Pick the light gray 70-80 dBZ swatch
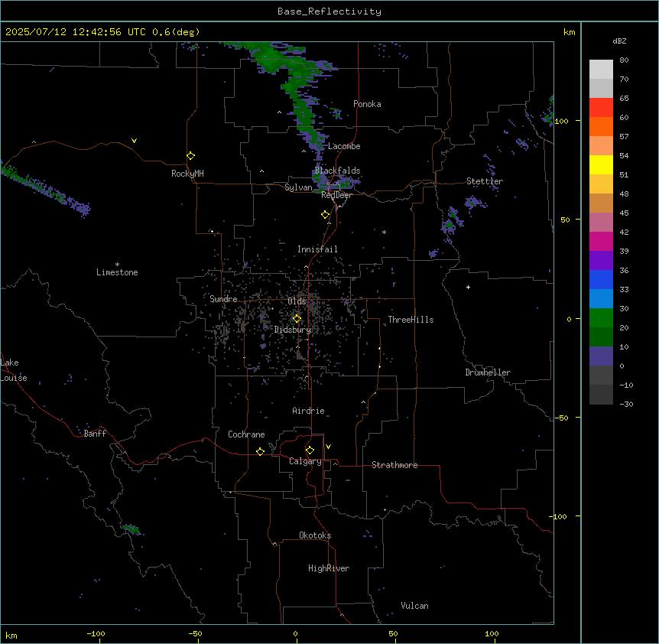 pyautogui.click(x=601, y=70)
